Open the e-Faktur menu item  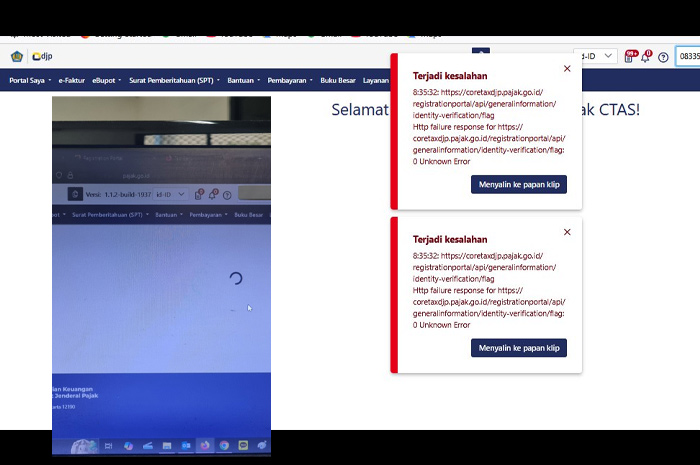coord(71,80)
